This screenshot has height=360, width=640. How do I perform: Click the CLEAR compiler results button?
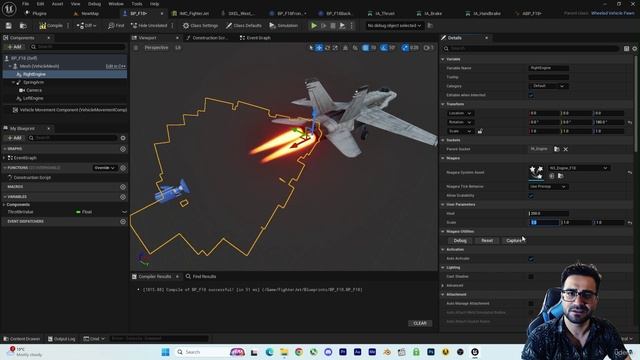coord(420,323)
